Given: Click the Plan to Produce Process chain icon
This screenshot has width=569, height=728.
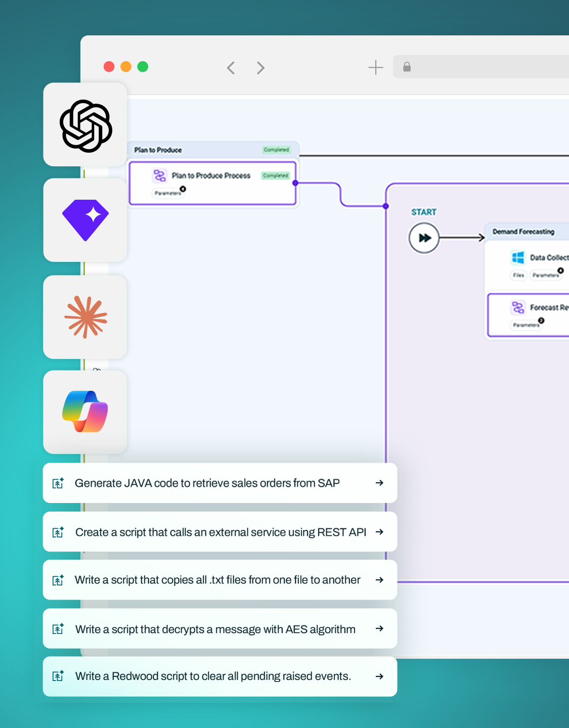Looking at the screenshot, I should pyautogui.click(x=160, y=175).
